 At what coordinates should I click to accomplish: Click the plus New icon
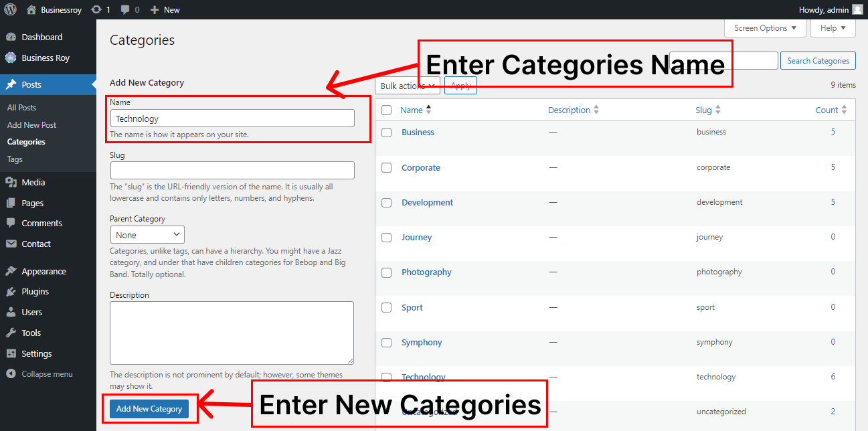tap(155, 10)
